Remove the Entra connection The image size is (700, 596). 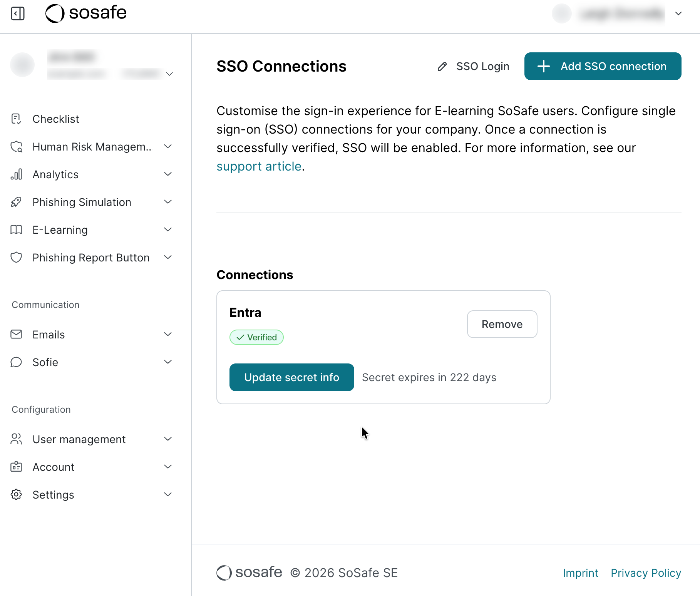[502, 324]
